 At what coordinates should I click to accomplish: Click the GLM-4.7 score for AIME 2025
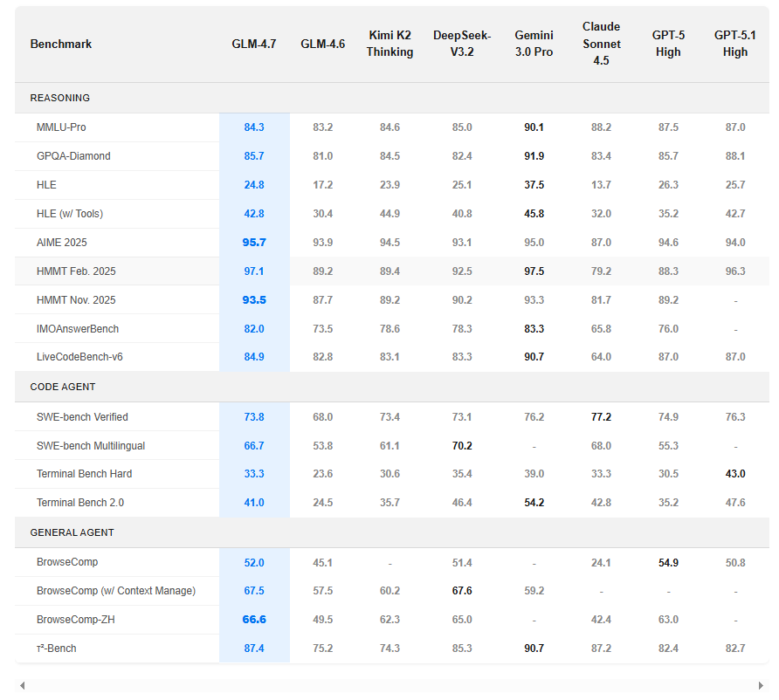point(254,243)
